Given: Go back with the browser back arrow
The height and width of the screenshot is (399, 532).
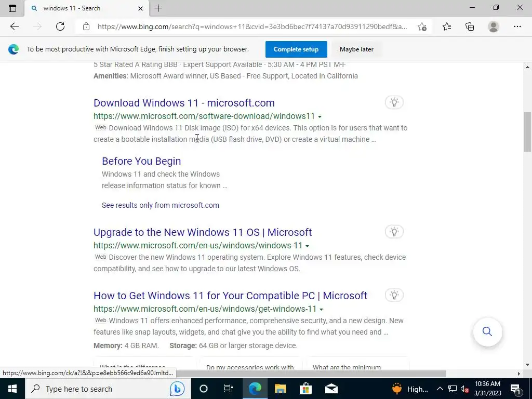Looking at the screenshot, I should [x=14, y=26].
